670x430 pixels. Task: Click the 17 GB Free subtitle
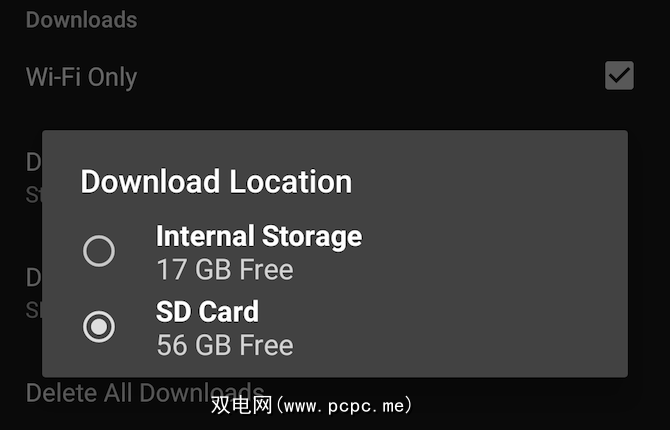(x=225, y=269)
